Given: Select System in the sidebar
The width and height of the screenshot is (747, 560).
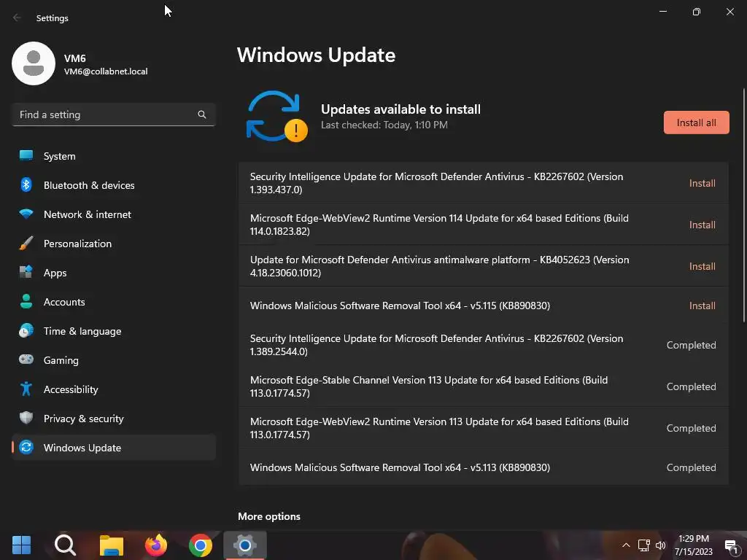Looking at the screenshot, I should coord(113,156).
